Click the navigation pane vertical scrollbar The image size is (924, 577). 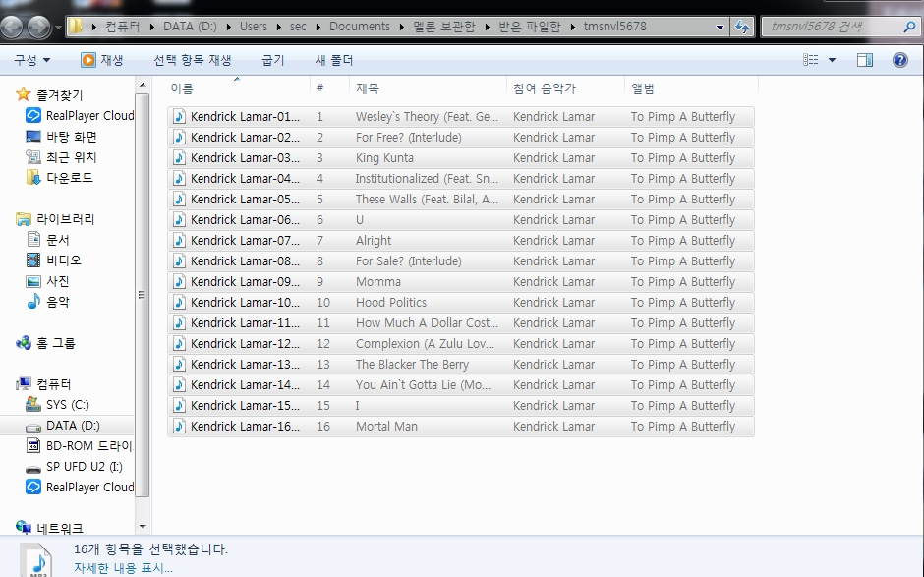click(144, 295)
